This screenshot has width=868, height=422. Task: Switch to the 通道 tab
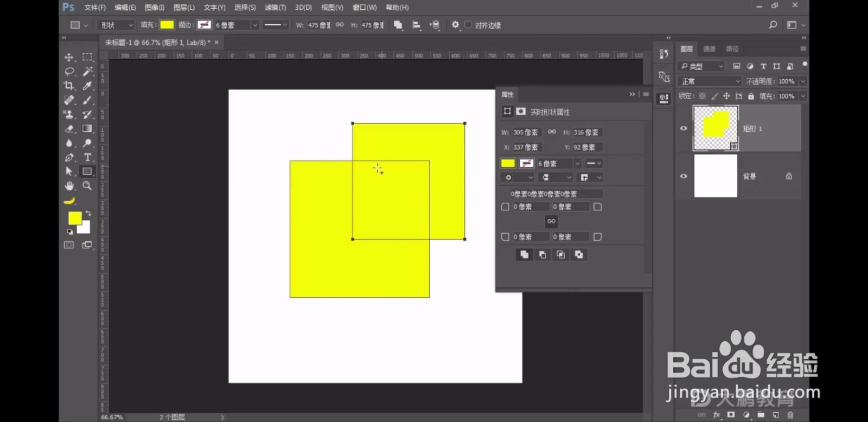coord(709,49)
